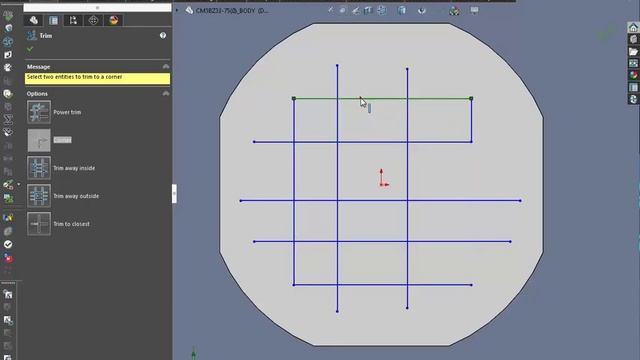Click the Zoom to Fit icon in view toolbar
The height and width of the screenshot is (360, 640).
tap(330, 11)
